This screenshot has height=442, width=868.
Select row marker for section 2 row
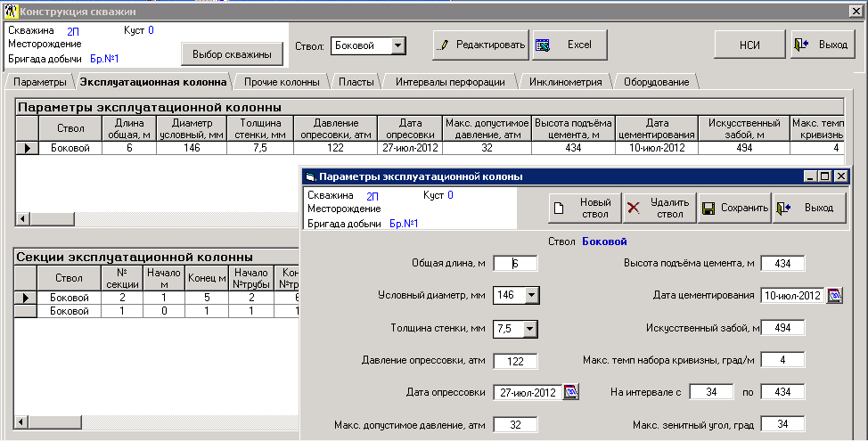(26, 298)
